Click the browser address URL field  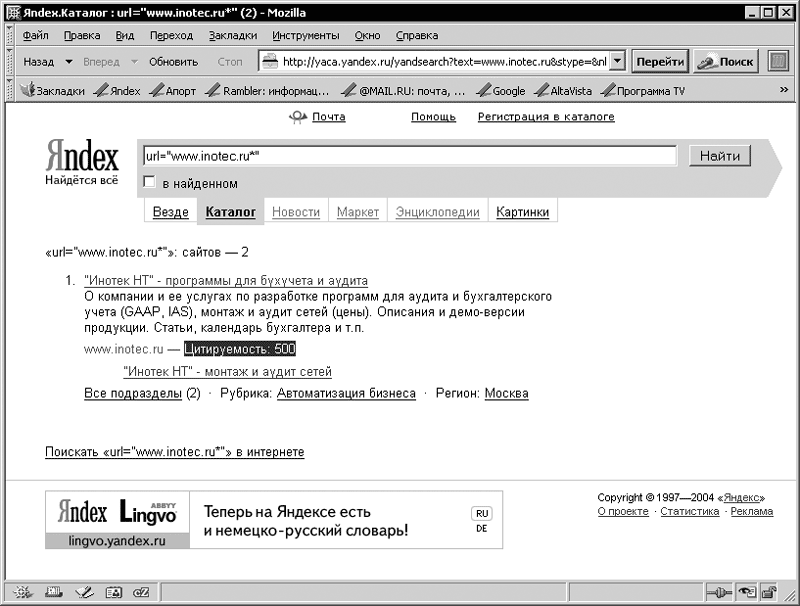coord(444,62)
